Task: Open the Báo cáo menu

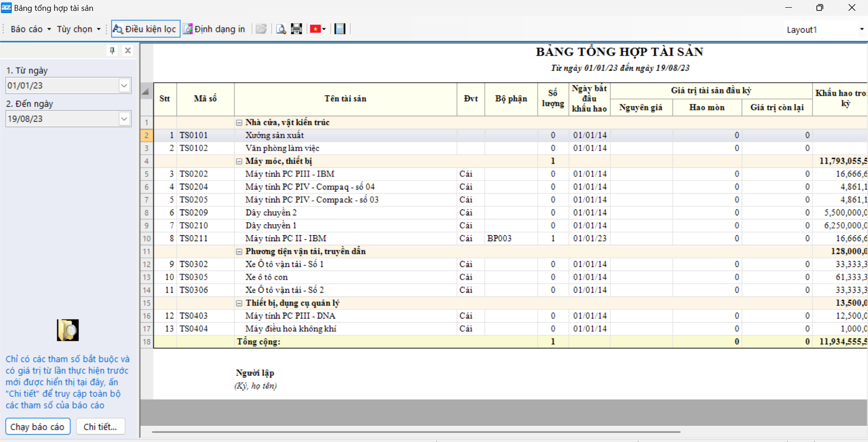Action: click(x=30, y=29)
